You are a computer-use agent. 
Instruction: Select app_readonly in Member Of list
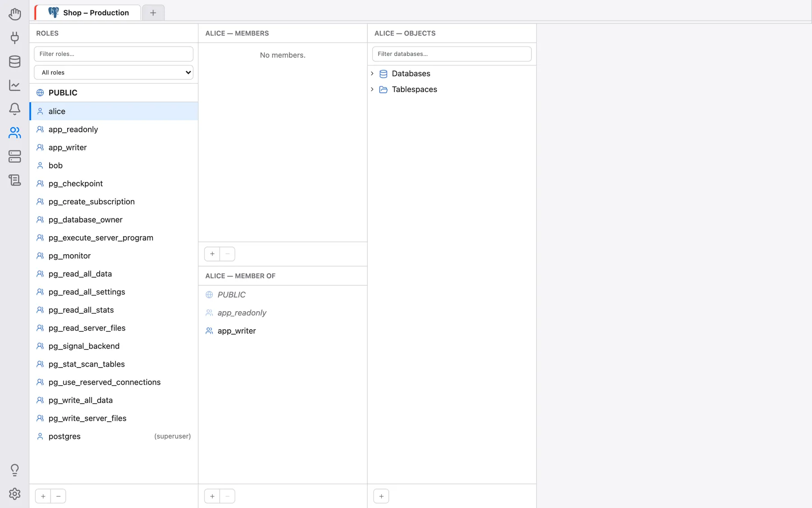[x=283, y=312]
